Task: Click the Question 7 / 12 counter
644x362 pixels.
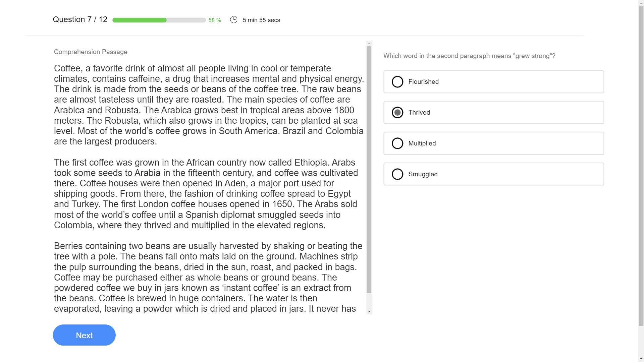Action: (x=80, y=19)
